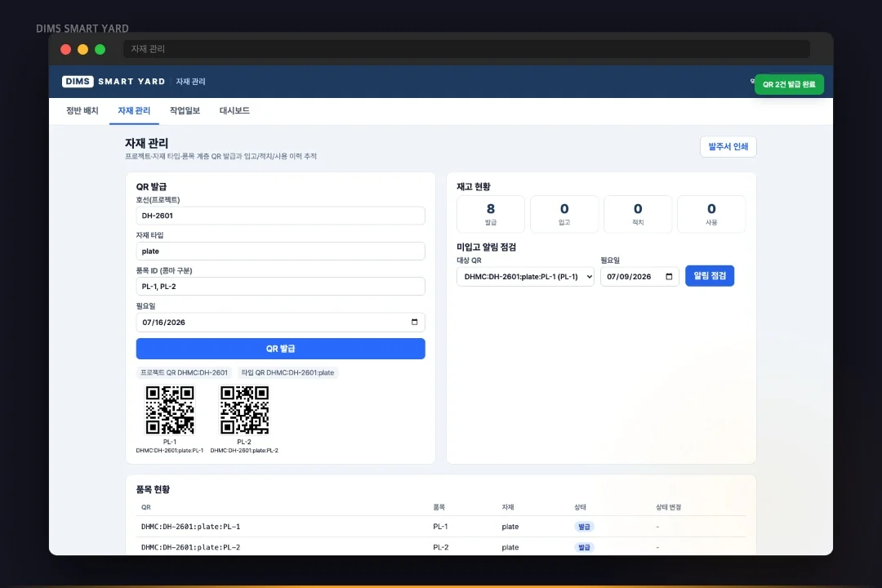Click the SMART YARD header title
Image resolution: width=882 pixels, height=588 pixels.
(131, 82)
